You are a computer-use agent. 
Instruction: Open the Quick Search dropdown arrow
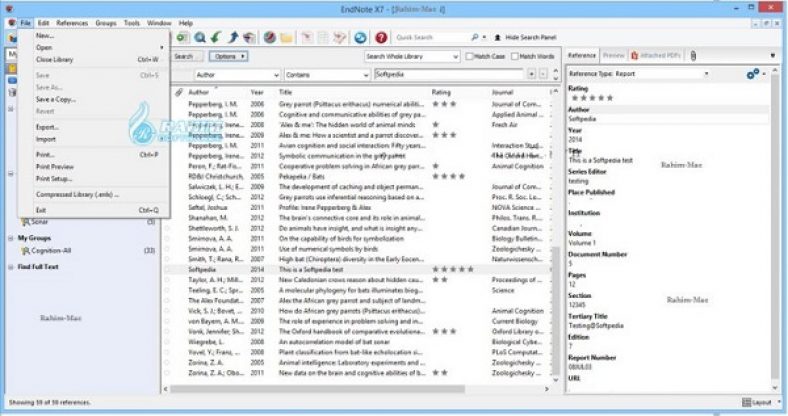pos(484,37)
